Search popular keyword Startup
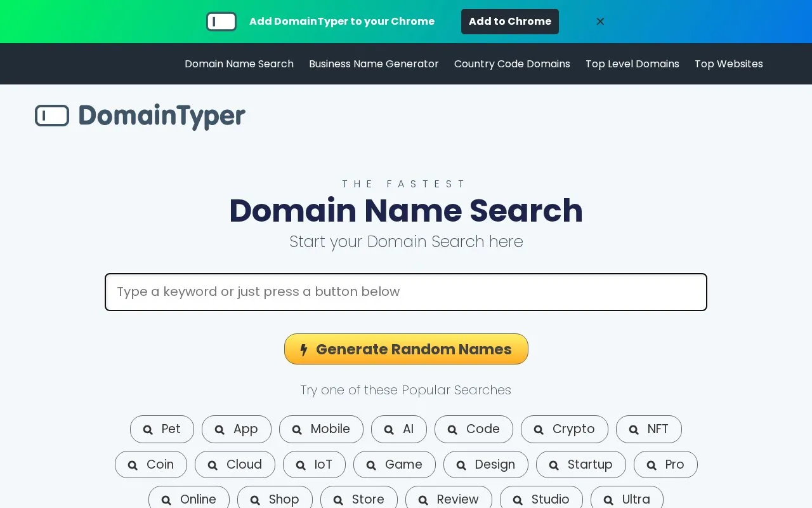This screenshot has width=812, height=508. [581, 465]
